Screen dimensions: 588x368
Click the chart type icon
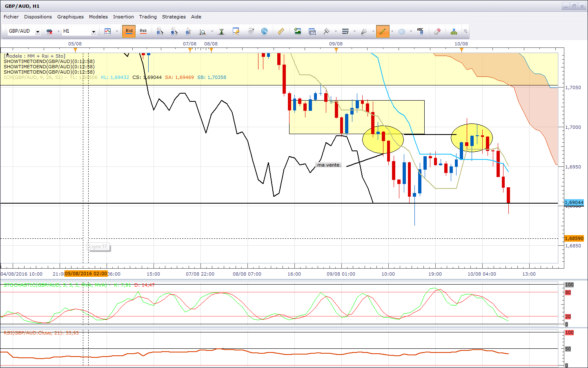108,31
